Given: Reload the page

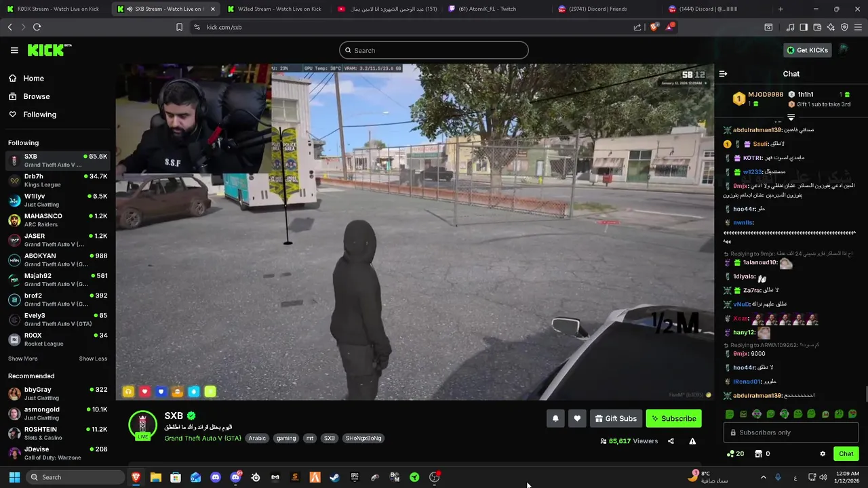Looking at the screenshot, I should click(x=37, y=27).
